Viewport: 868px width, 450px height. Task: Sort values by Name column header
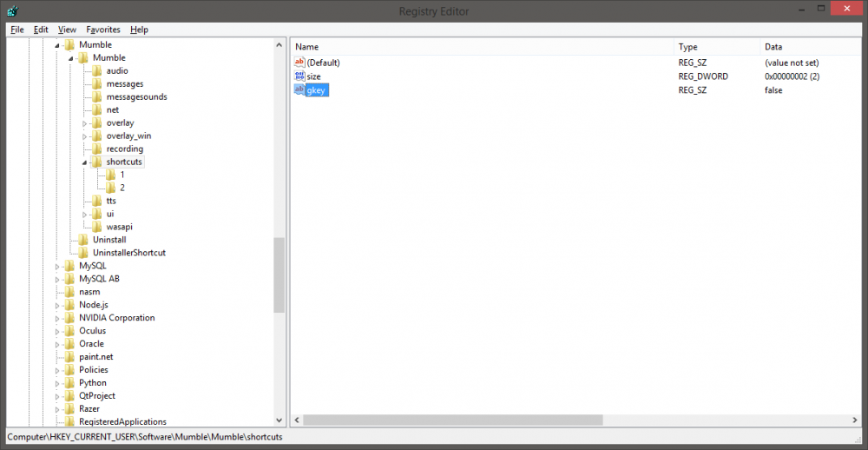[x=482, y=47]
